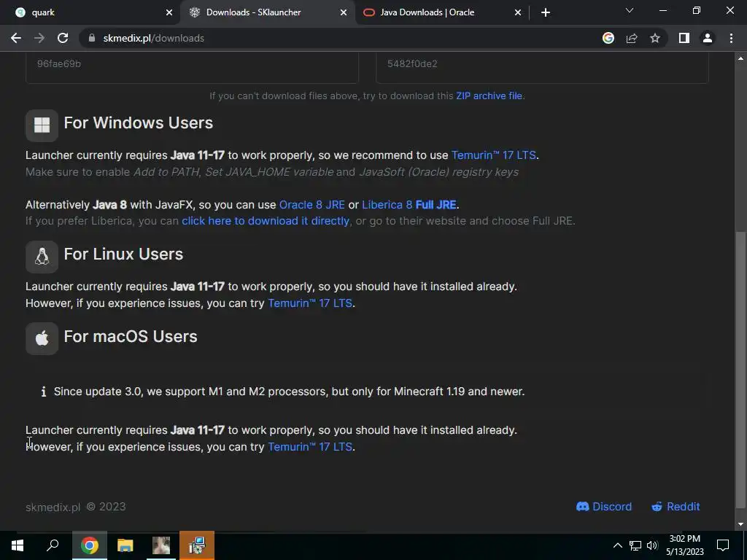Reload the skmedix.pl page

point(63,38)
